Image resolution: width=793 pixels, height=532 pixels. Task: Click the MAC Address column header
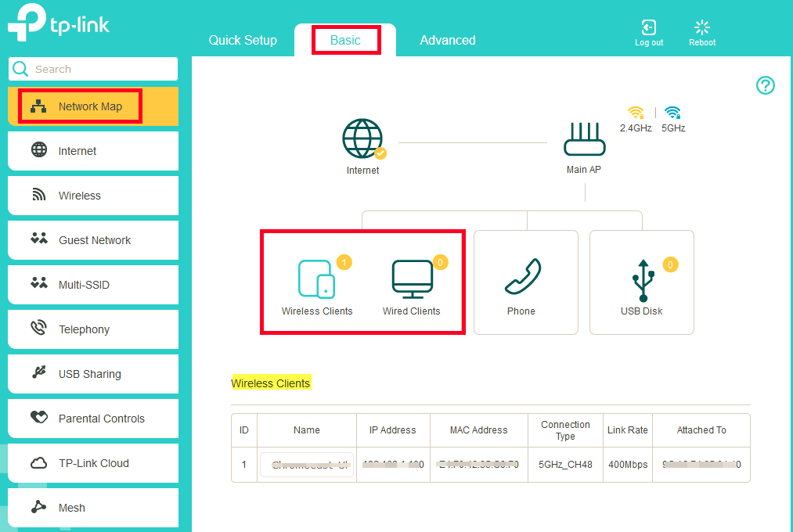pos(479,430)
